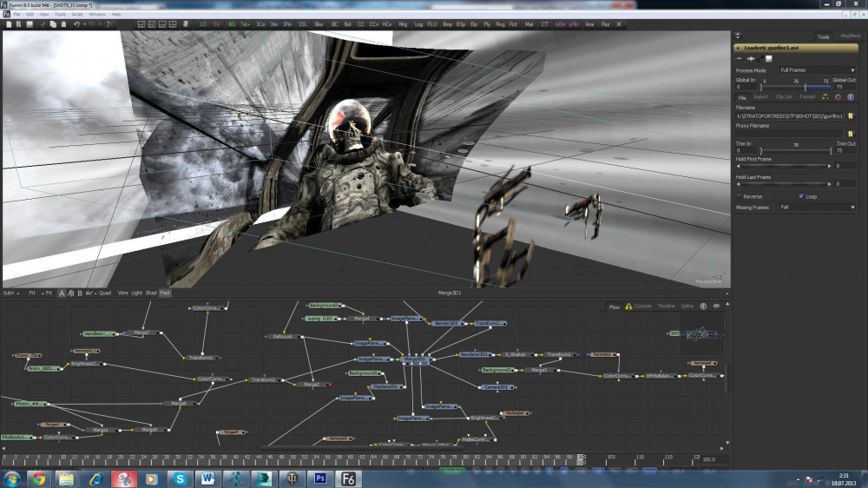The image size is (868, 488).
Task: Open the View menu
Action: [44, 15]
